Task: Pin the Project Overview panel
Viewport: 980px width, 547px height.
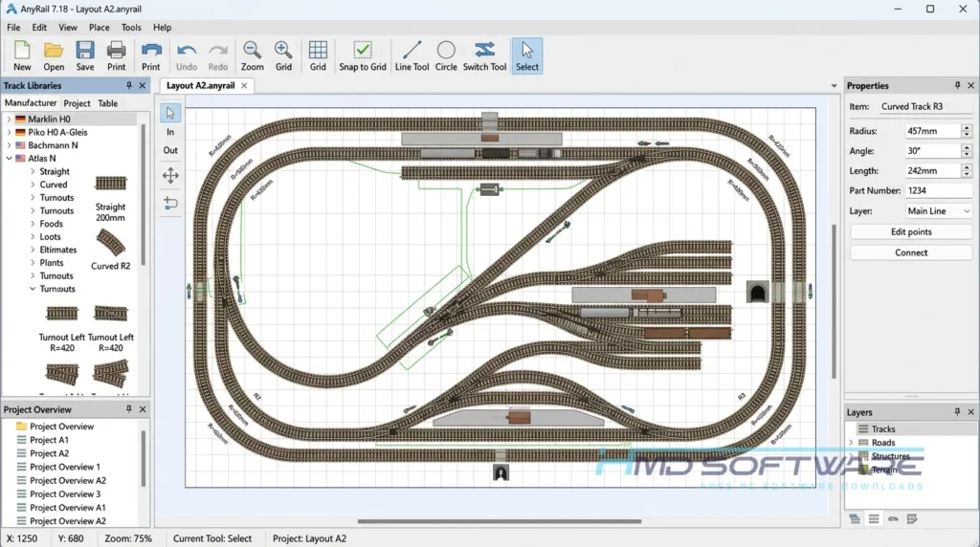Action: coord(129,409)
